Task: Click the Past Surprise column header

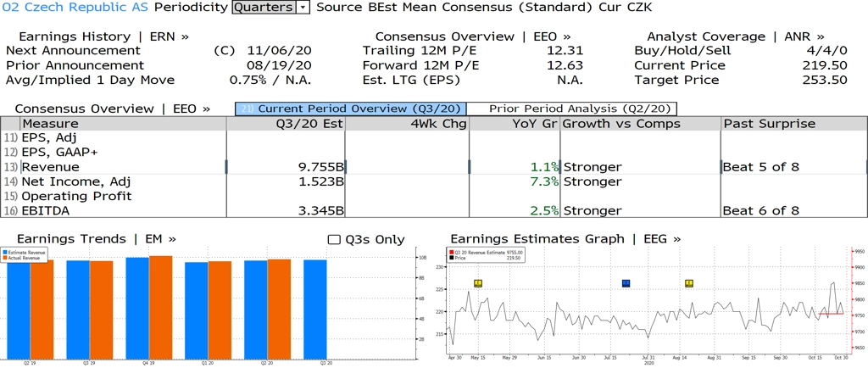Action: [793, 124]
